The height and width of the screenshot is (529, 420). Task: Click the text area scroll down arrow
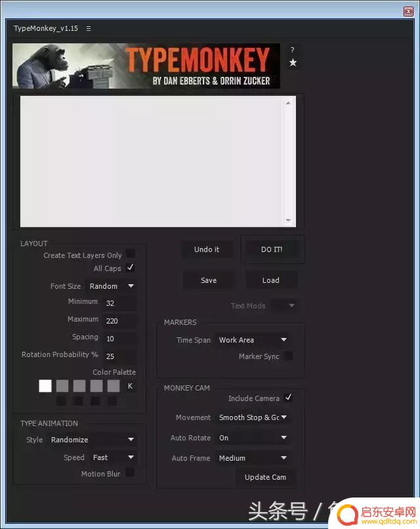coord(288,220)
